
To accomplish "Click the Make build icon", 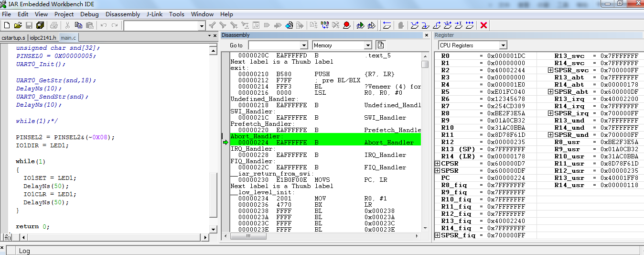I will [325, 25].
